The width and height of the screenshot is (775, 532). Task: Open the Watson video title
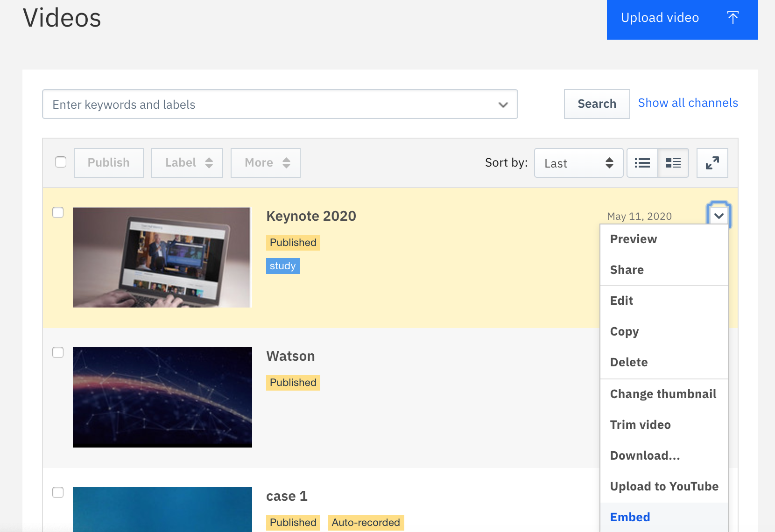[290, 356]
